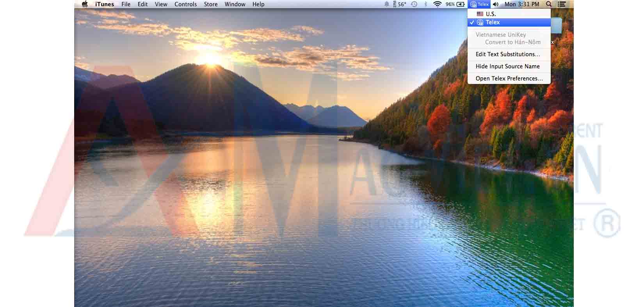
Task: Click the Mon 3:31 PM clock
Action: [x=522, y=4]
